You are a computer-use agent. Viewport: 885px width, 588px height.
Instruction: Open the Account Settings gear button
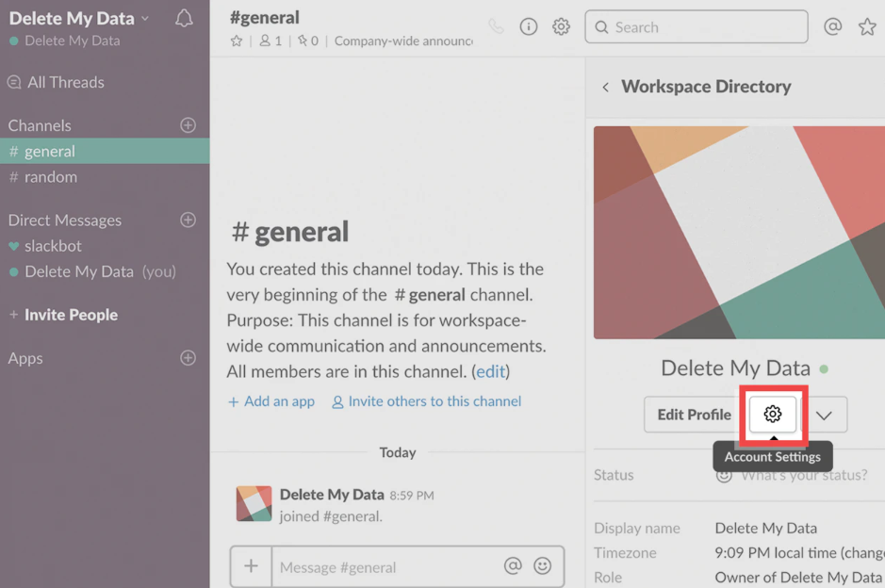click(773, 415)
